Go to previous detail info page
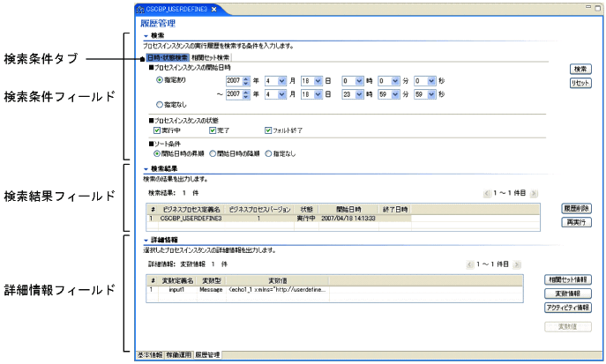Viewport: 606px width, 364px height. click(470, 264)
